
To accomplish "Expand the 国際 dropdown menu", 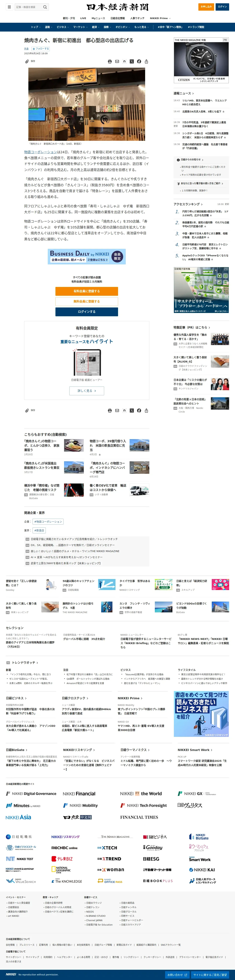I will (107, 27).
